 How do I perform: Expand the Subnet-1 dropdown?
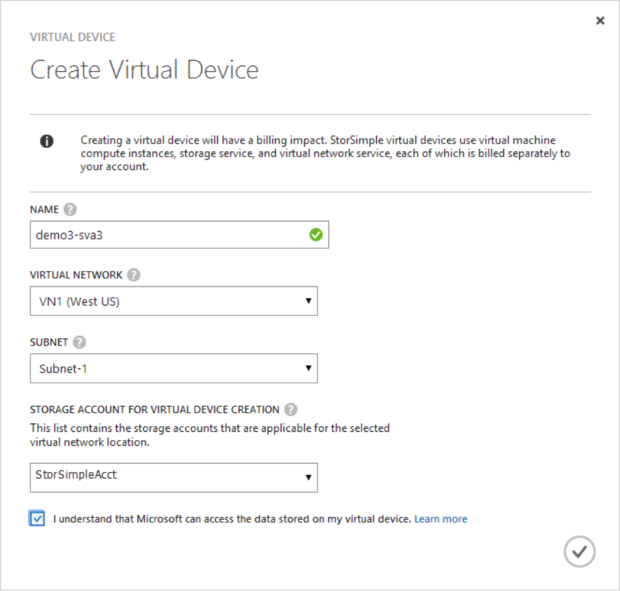click(174, 368)
